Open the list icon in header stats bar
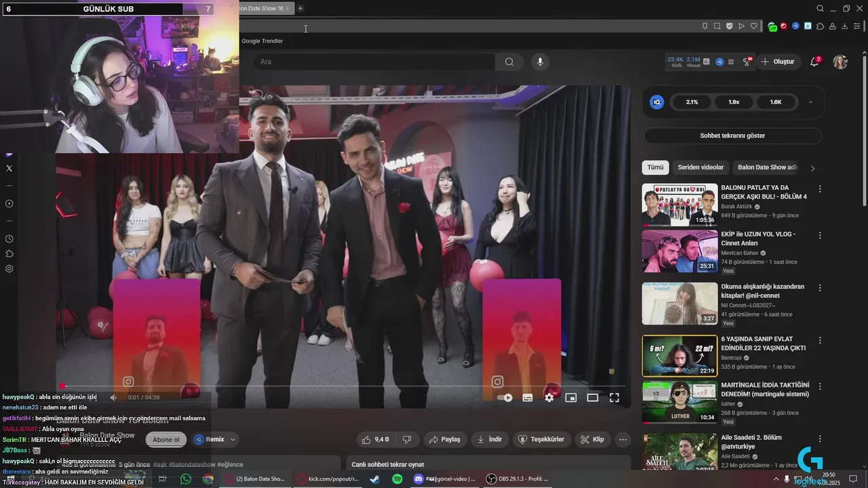 point(730,62)
